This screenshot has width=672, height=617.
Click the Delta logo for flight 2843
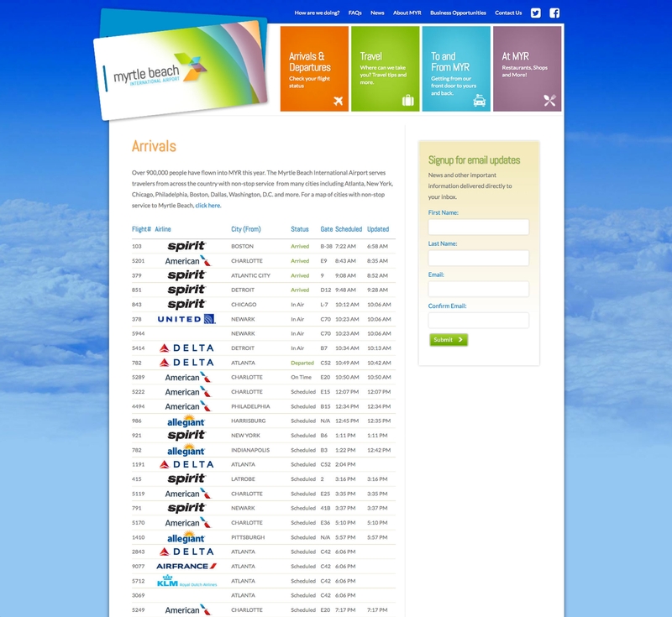click(x=186, y=552)
